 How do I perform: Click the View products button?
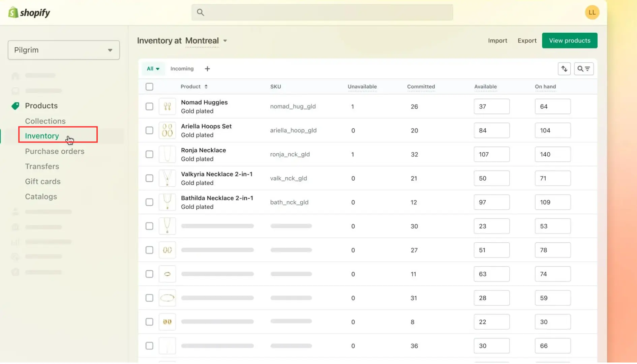[570, 40]
